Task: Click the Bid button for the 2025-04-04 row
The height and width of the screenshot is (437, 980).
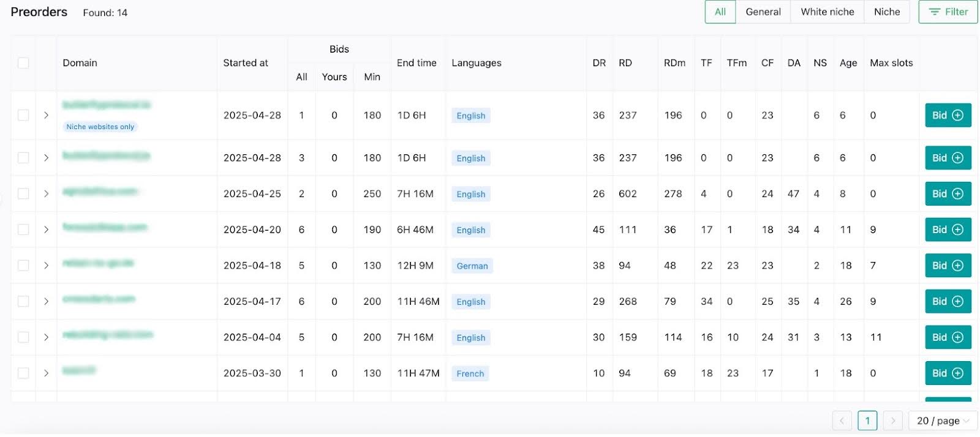Action: coord(947,337)
